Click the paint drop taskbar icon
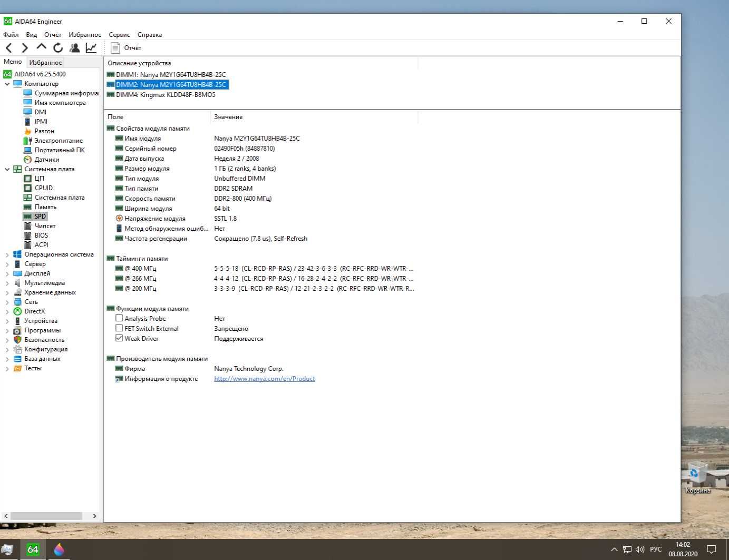The width and height of the screenshot is (729, 560). [59, 549]
